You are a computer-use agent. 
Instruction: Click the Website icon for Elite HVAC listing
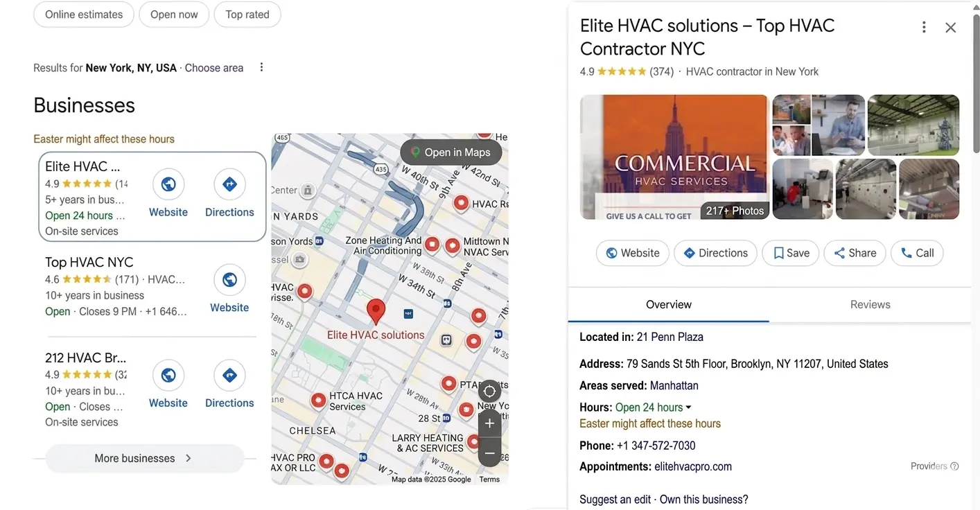click(x=168, y=184)
